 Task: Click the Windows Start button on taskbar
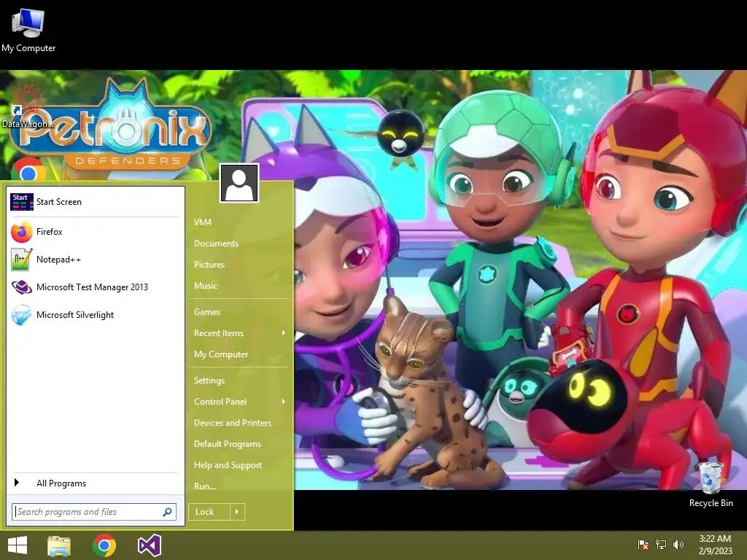18,545
